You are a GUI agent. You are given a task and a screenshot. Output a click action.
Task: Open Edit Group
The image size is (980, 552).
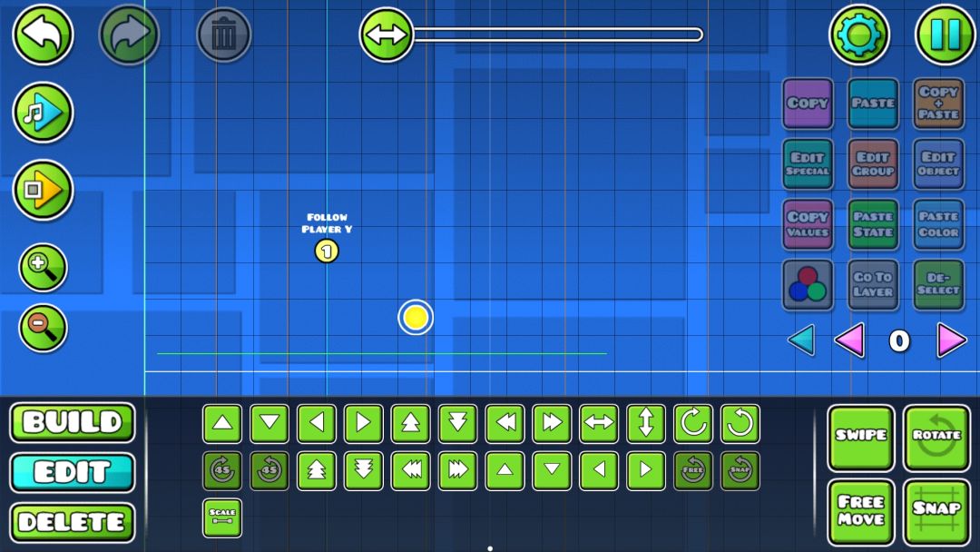(x=873, y=163)
